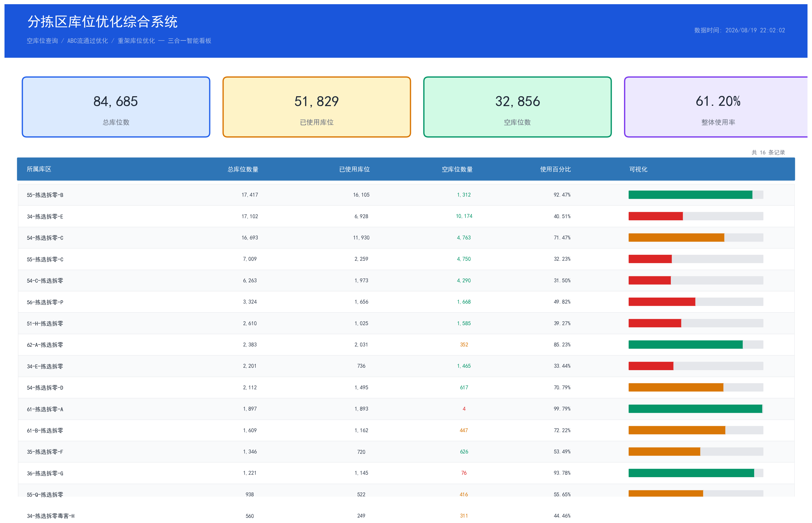Select the row name 34-E-拣选拆零
The height and width of the screenshot is (523, 812).
pos(45,366)
